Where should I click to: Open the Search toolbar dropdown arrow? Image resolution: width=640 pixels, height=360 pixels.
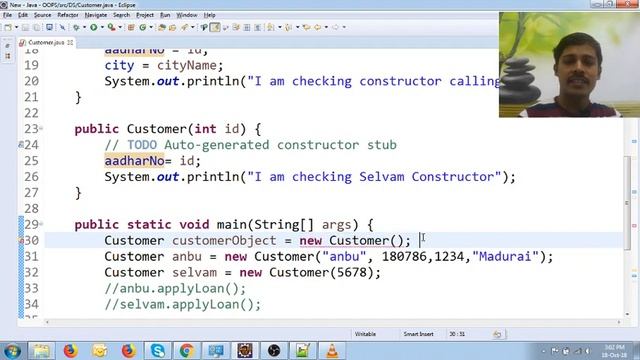(193, 27)
